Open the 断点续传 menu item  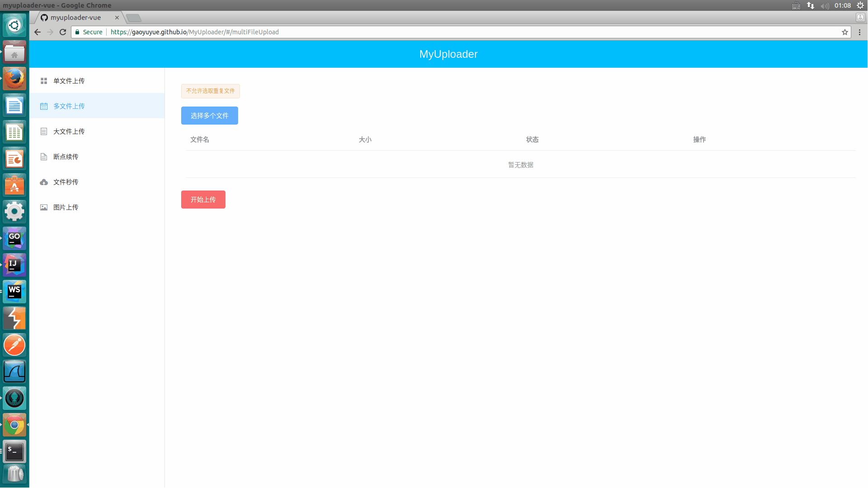tap(66, 157)
